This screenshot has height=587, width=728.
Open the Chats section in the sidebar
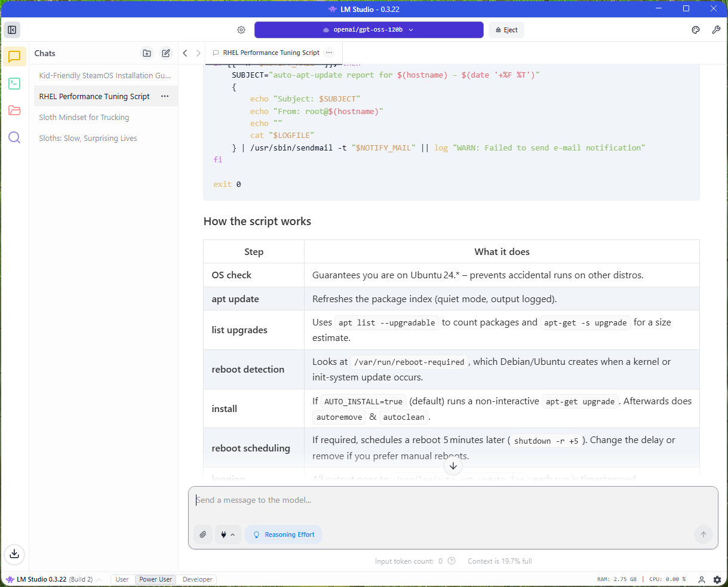pos(14,57)
